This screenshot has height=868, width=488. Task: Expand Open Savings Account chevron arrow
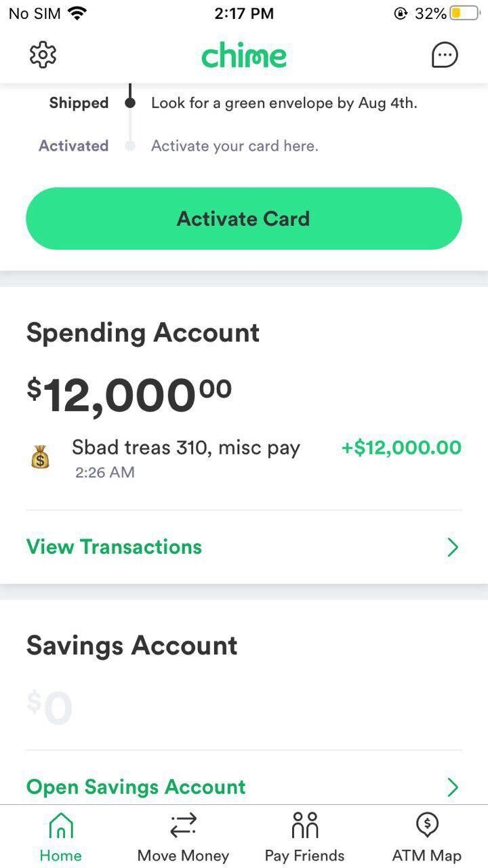point(453,787)
